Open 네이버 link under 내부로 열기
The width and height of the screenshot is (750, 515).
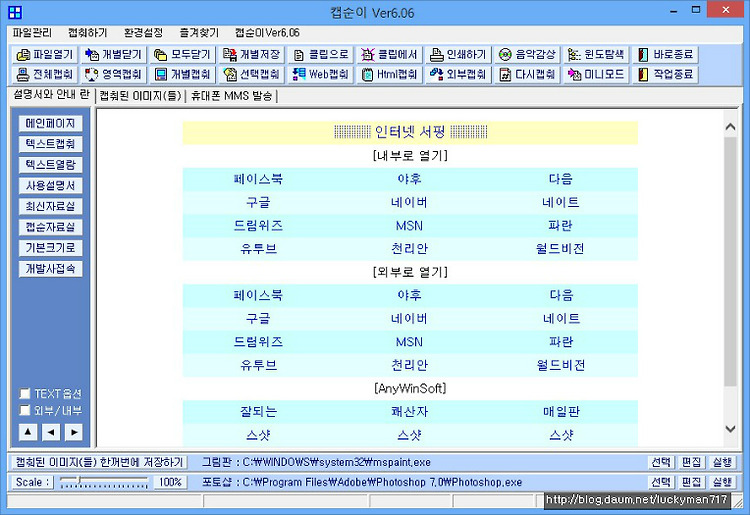point(409,202)
